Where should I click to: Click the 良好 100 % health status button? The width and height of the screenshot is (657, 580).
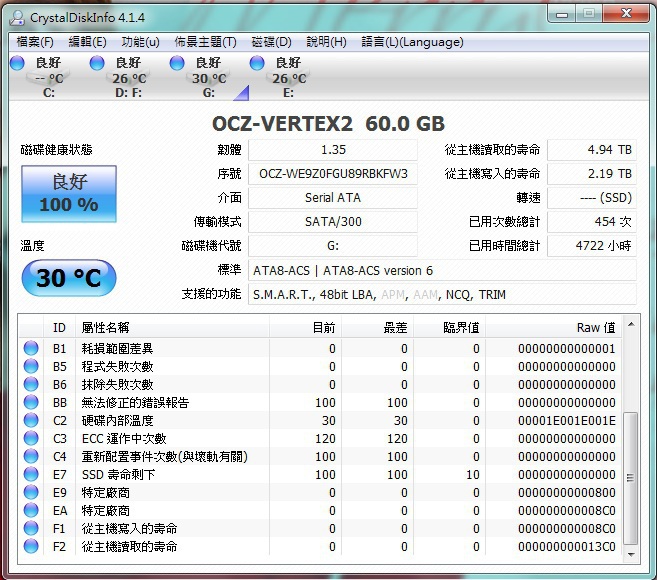69,194
